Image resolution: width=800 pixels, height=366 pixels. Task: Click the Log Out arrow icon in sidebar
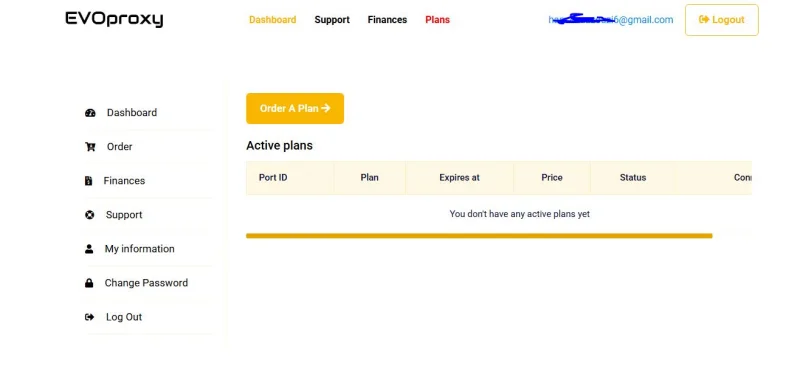point(89,317)
